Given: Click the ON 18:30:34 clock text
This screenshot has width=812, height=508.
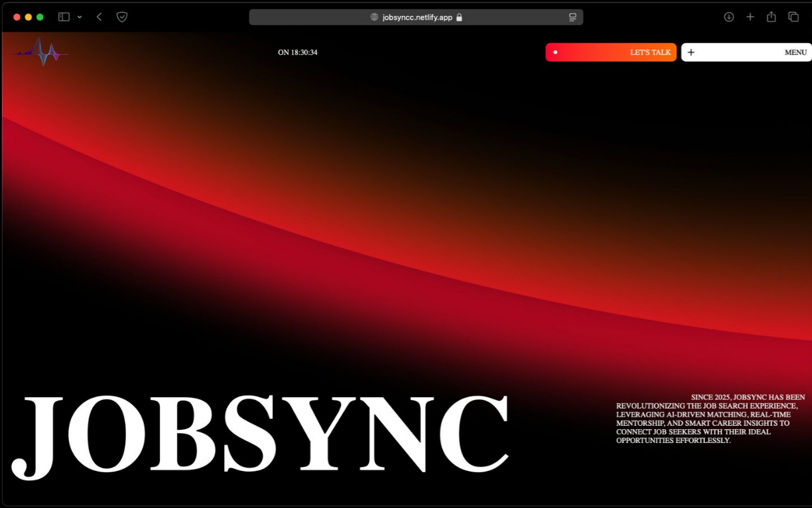Looking at the screenshot, I should (298, 52).
